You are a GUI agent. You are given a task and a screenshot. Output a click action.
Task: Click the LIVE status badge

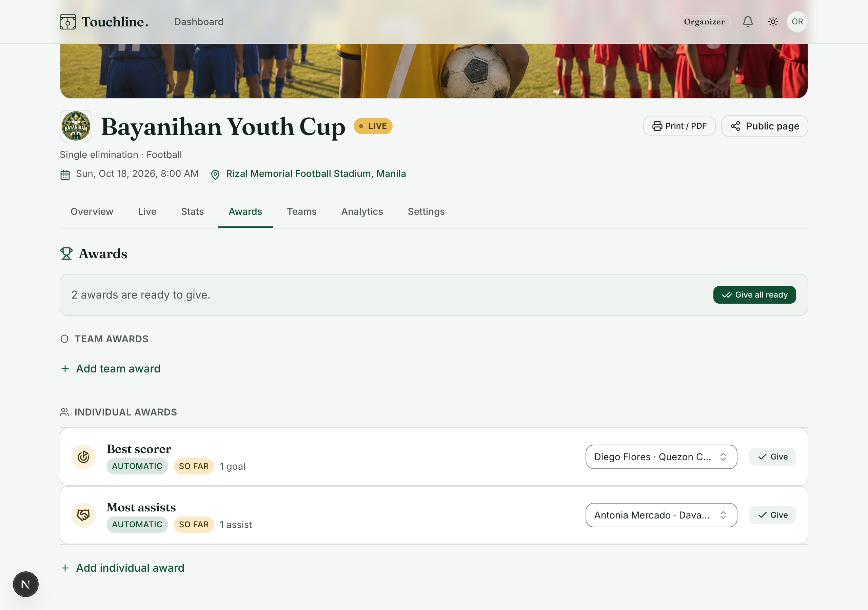click(373, 126)
